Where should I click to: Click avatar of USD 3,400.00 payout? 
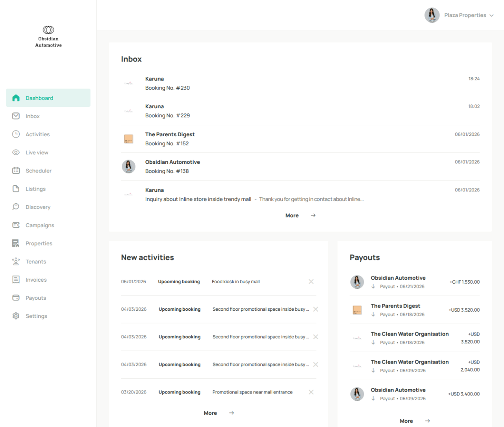(357, 394)
